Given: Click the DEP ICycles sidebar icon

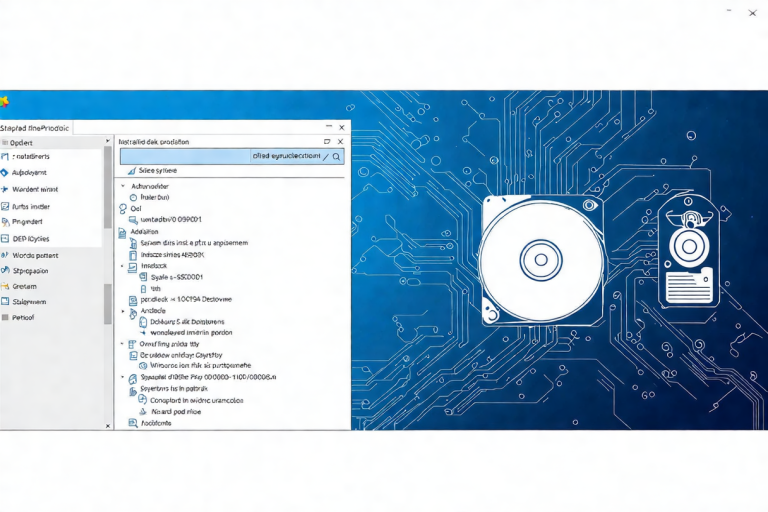Looking at the screenshot, I should 5,239.
